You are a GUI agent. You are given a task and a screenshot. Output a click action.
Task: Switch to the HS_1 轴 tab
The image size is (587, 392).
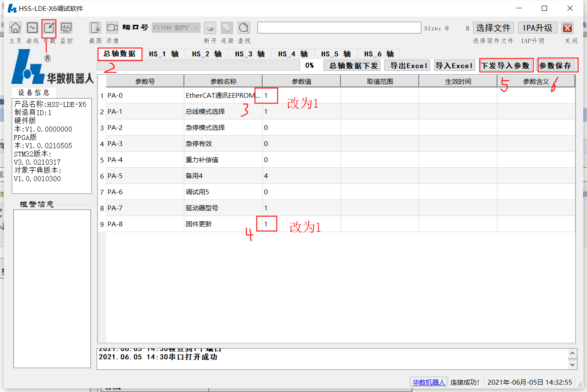(x=163, y=54)
